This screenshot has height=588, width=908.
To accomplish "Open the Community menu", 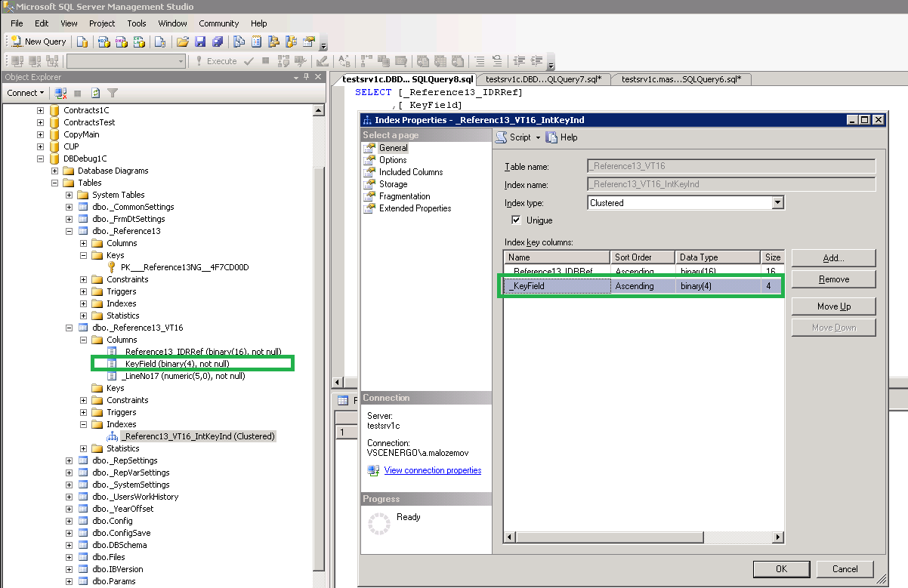I will coord(219,23).
